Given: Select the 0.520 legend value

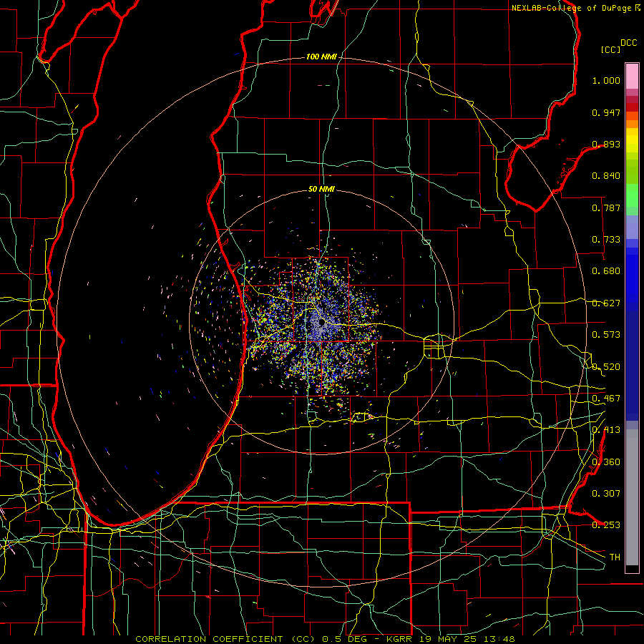Looking at the screenshot, I should [606, 367].
